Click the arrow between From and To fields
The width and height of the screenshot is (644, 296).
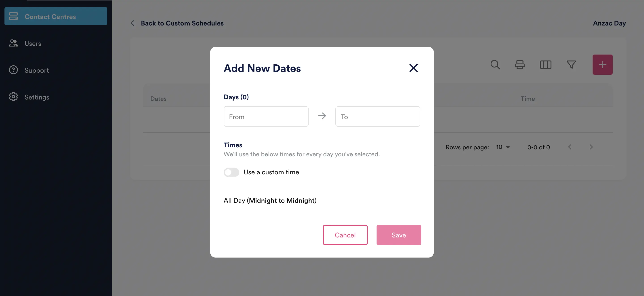322,116
